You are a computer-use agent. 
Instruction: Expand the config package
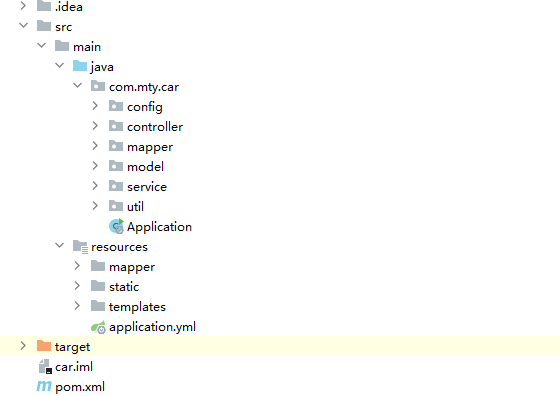point(95,106)
